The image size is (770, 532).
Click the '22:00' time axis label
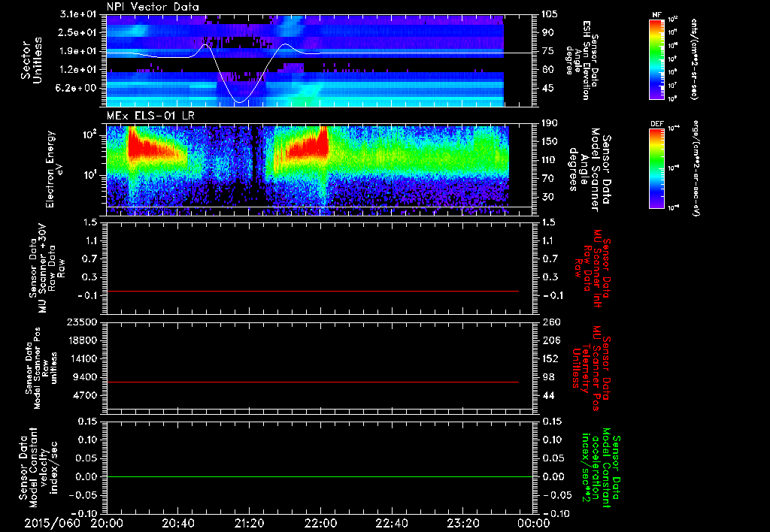[x=320, y=523]
